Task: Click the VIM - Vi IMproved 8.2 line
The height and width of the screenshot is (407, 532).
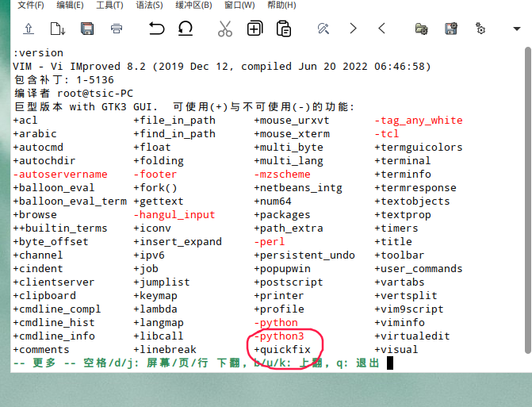Action: (x=222, y=66)
